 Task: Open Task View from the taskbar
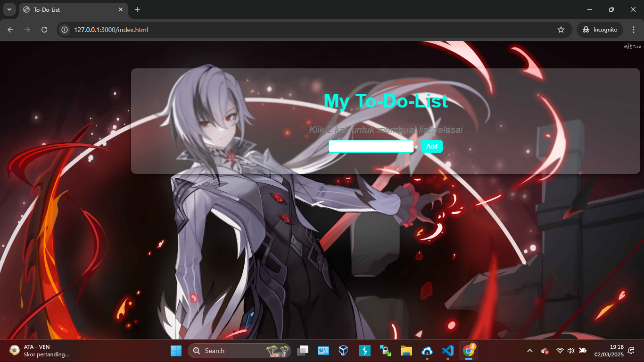[x=303, y=351]
